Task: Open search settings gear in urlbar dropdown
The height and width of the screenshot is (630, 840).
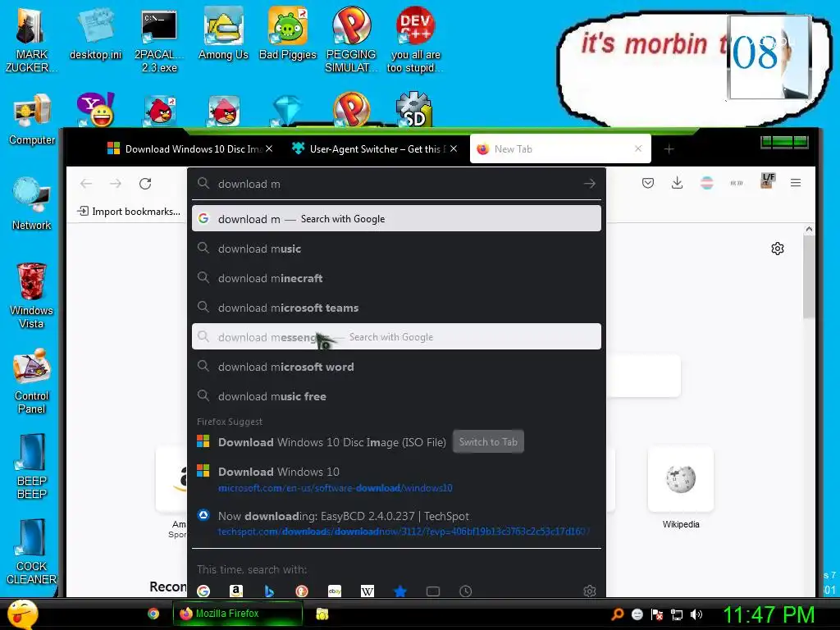Action: (589, 591)
